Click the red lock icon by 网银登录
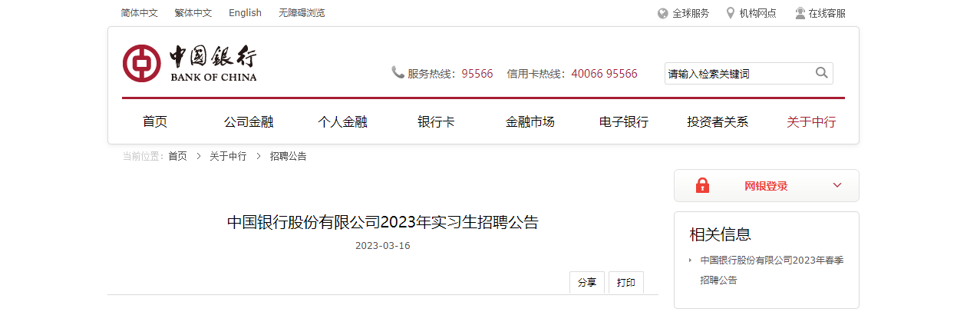This screenshot has height=312, width=980. click(702, 185)
